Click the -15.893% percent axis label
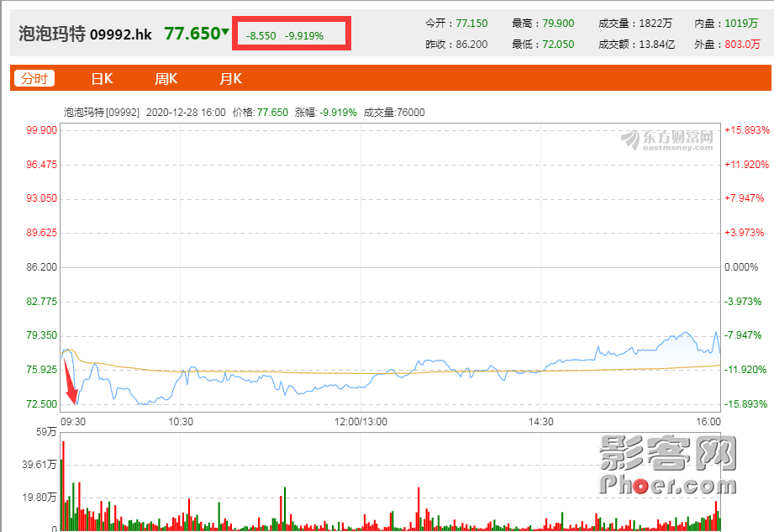 746,404
